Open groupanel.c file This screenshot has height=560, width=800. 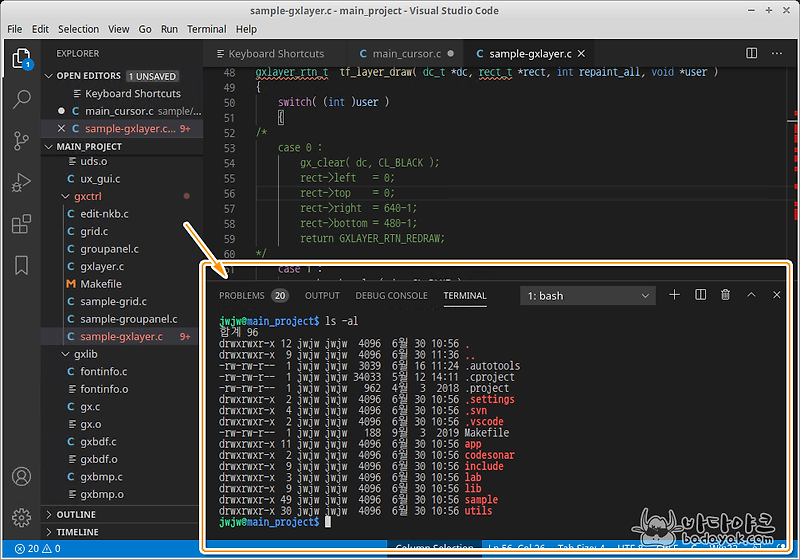click(x=109, y=249)
